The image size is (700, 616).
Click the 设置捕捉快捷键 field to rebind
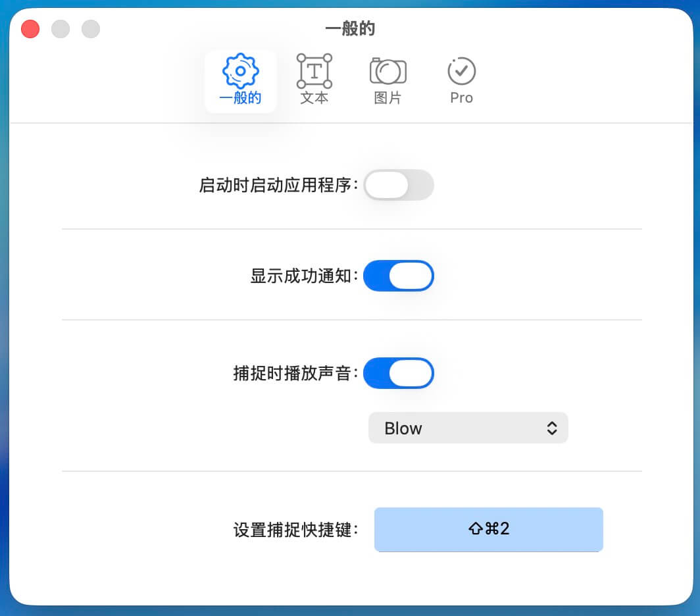click(x=488, y=529)
